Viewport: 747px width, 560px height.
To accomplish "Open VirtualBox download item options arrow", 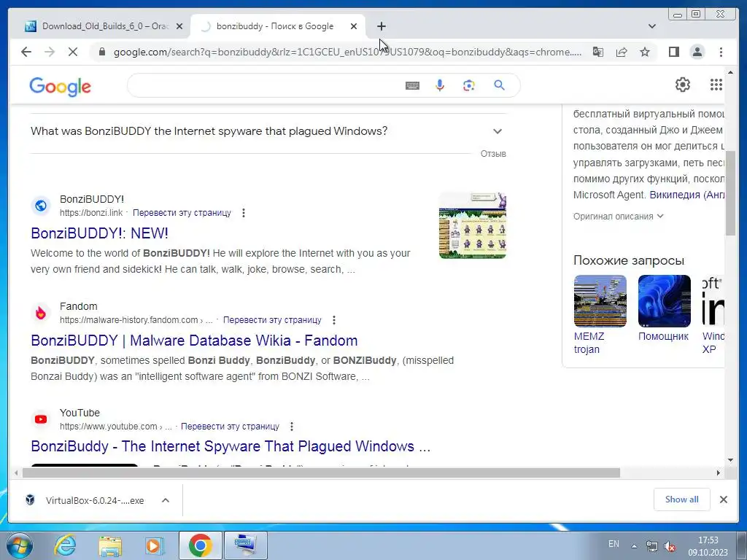I will (x=166, y=500).
